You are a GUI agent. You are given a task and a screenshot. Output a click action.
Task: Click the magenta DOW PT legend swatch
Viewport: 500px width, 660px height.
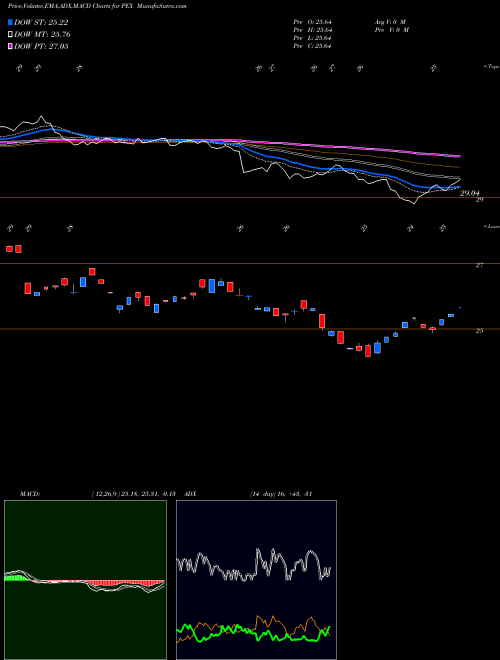[x=11, y=46]
